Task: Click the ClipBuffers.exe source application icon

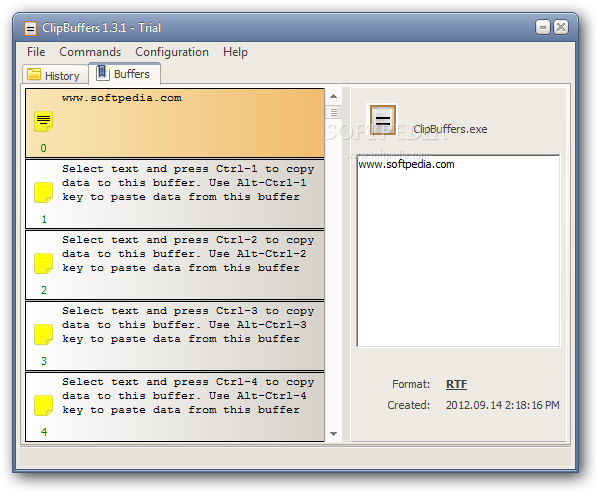Action: click(382, 120)
